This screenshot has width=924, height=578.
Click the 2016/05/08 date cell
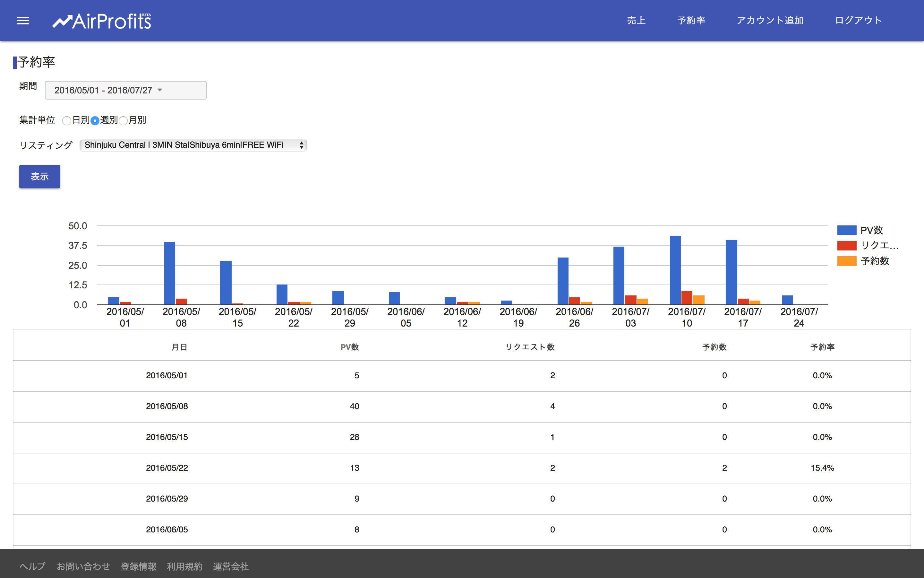click(167, 406)
